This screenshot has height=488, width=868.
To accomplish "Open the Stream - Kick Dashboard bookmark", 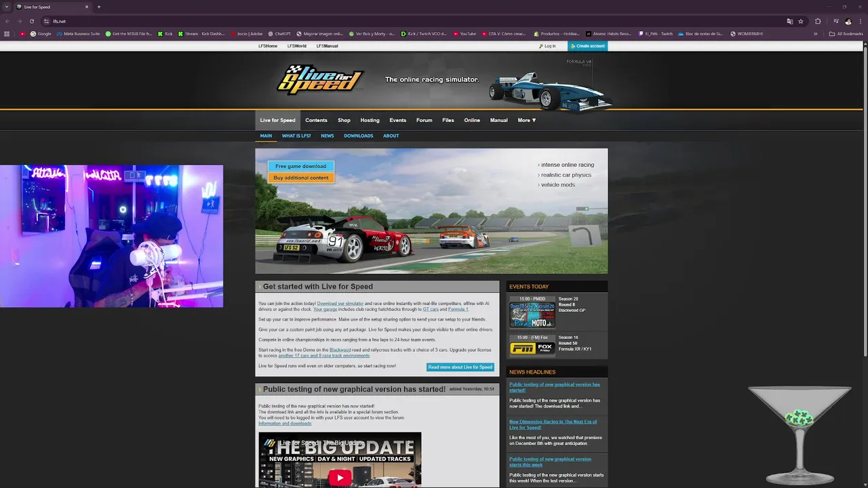I will [201, 33].
